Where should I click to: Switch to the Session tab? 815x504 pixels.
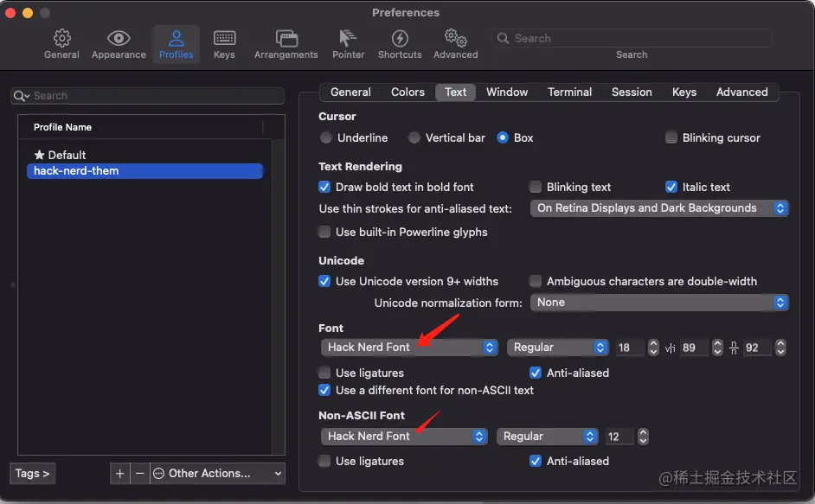click(x=632, y=92)
